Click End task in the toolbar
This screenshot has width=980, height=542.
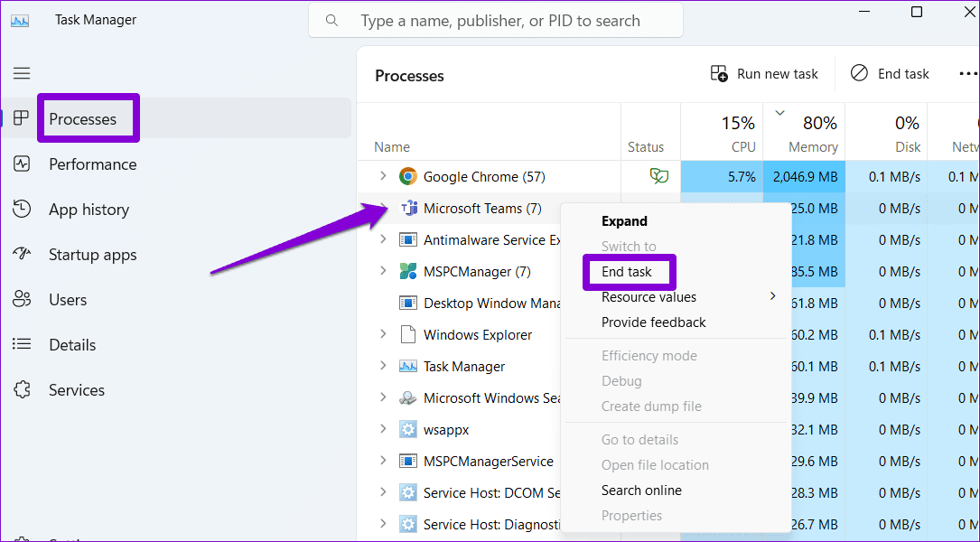pos(891,74)
